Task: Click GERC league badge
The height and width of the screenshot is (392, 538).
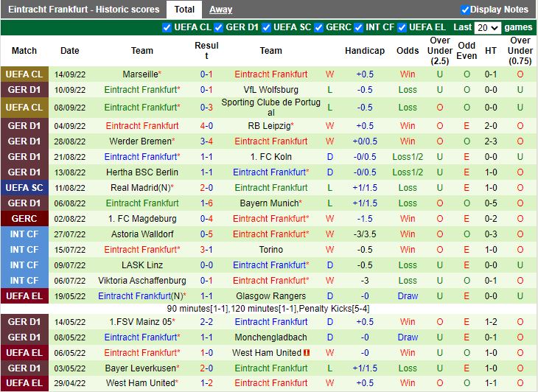Action: 24,218
